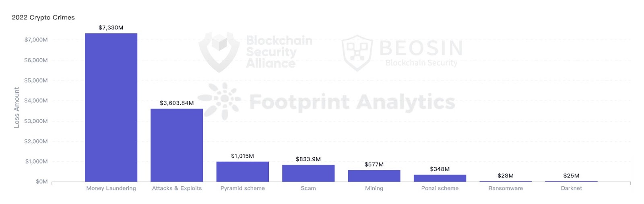Click the Ponzi scheme bar

pos(440,178)
